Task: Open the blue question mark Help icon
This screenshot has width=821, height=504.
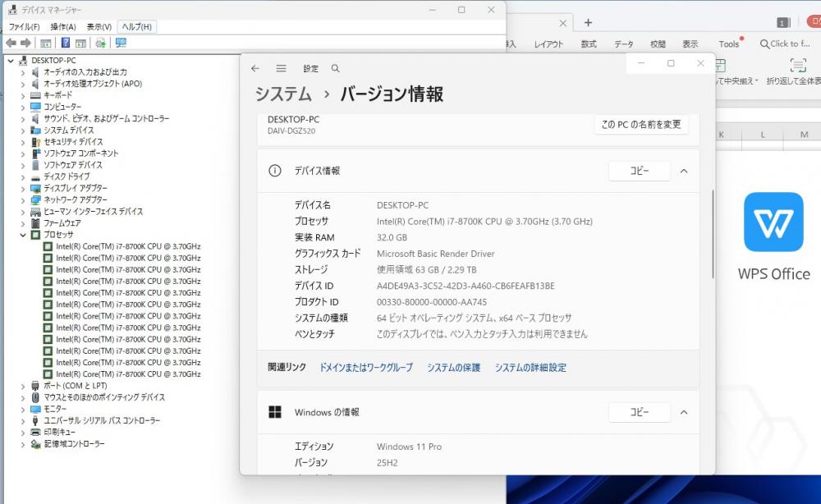Action: coord(66,43)
